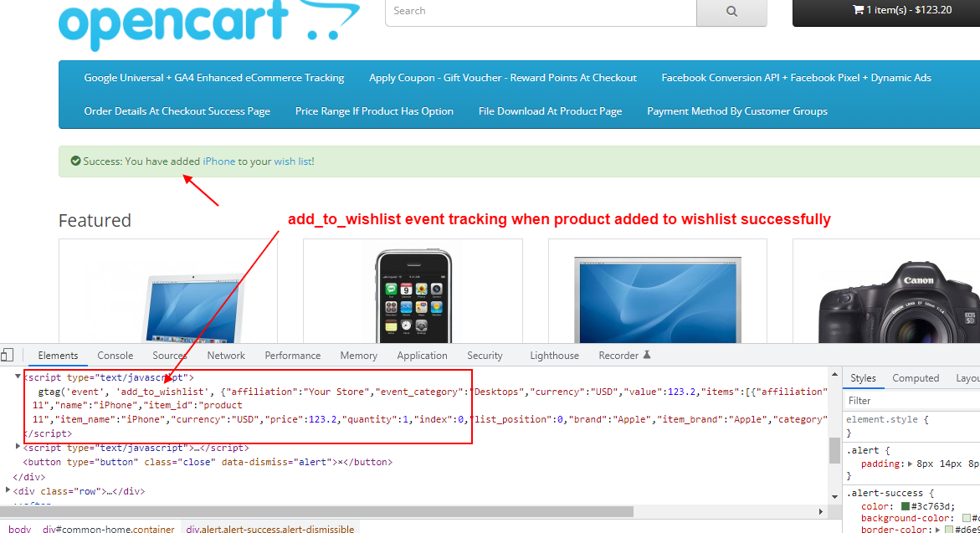Follow the wish list link in the alert

tap(293, 161)
